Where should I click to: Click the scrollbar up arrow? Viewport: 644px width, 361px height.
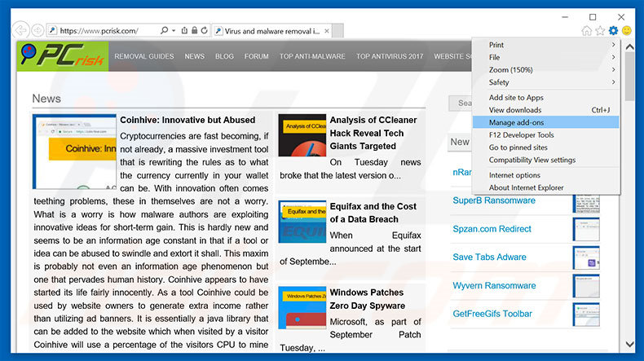629,46
